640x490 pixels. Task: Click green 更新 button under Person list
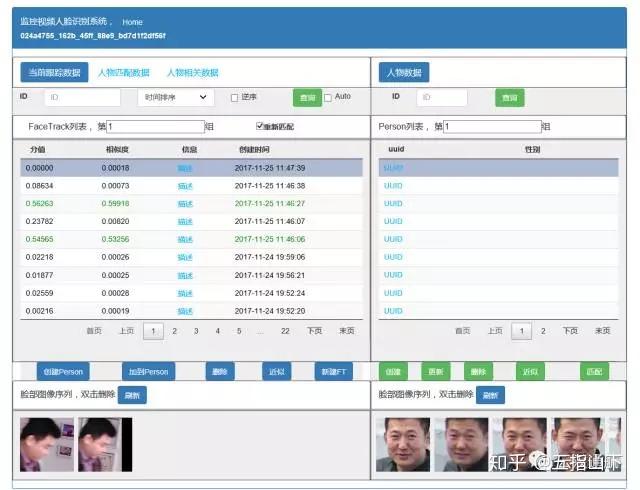point(436,372)
